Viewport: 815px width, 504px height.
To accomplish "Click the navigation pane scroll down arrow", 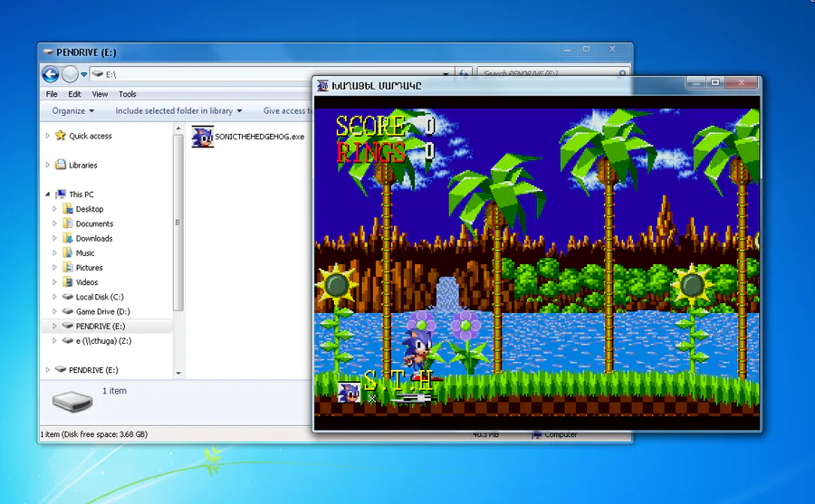I will click(x=178, y=373).
